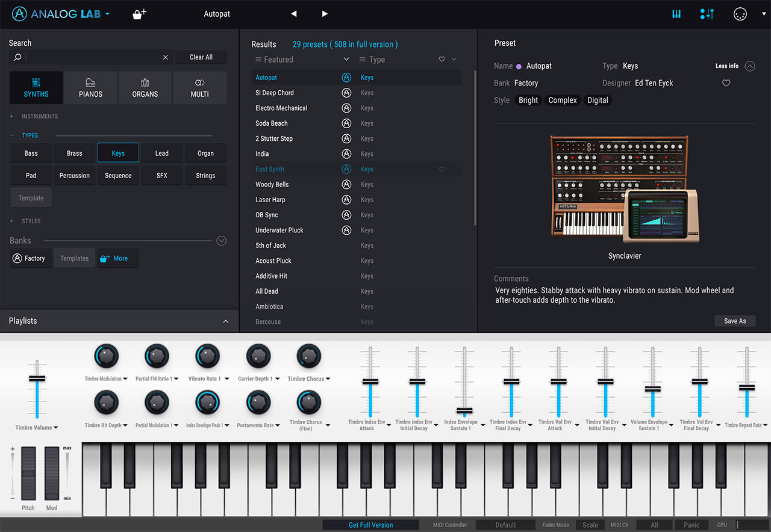Expand the STYLES filter section
The height and width of the screenshot is (532, 771).
click(11, 221)
